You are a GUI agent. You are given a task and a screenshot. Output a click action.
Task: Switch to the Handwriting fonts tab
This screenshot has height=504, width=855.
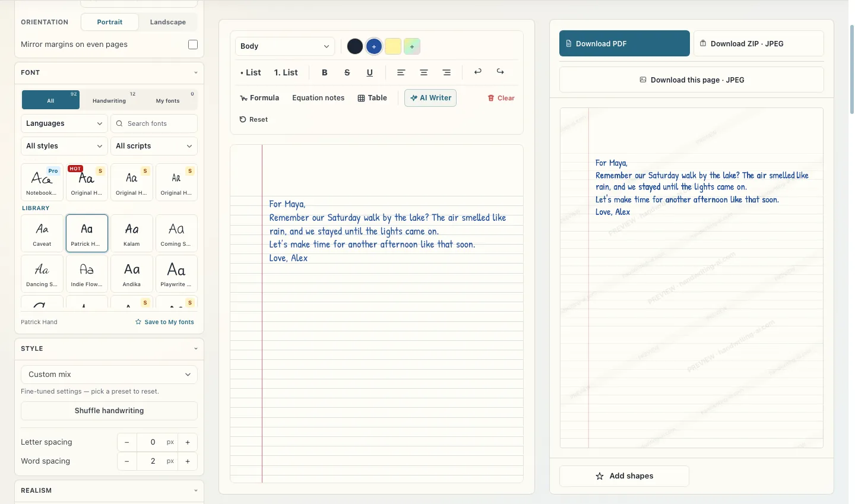pyautogui.click(x=109, y=100)
